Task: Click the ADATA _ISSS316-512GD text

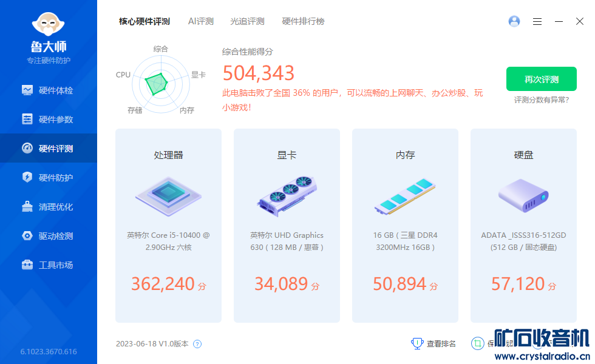Action: tap(523, 241)
